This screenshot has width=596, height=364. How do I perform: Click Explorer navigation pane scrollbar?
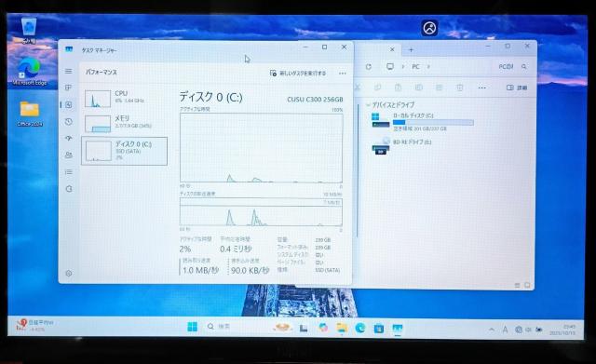(x=358, y=171)
